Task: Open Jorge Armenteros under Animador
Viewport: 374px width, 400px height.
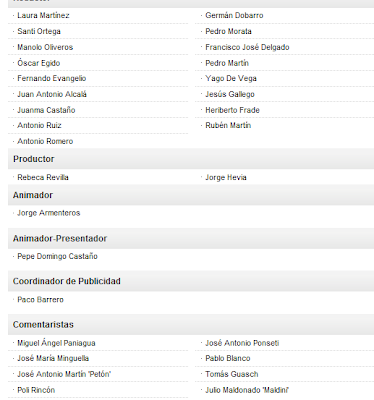Action: (x=49, y=213)
